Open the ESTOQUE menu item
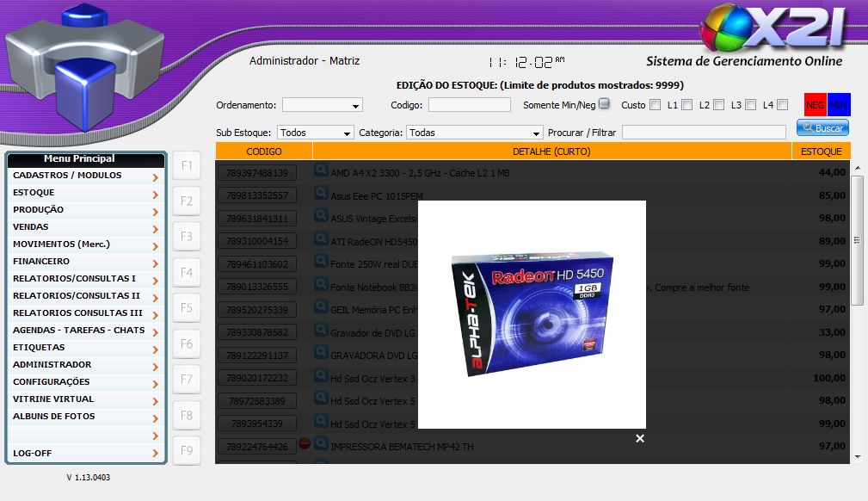Viewport: 868px width, 501px height. coord(84,193)
